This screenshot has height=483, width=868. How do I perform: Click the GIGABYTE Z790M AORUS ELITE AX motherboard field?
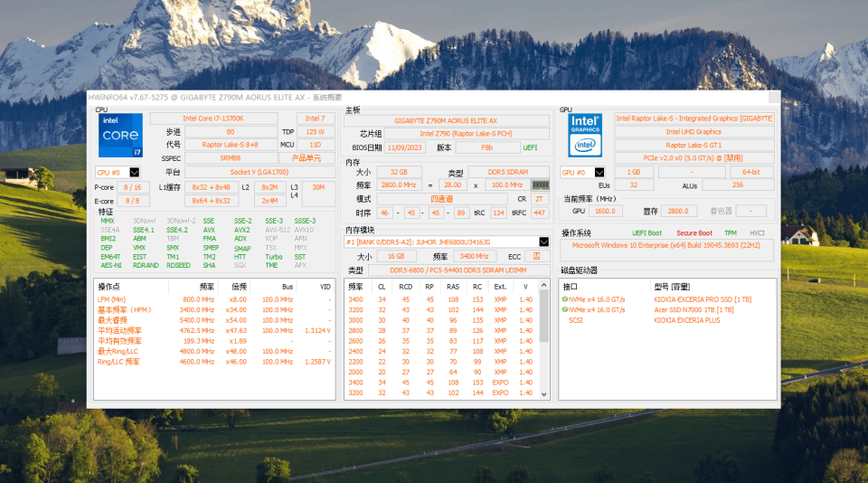click(x=446, y=121)
